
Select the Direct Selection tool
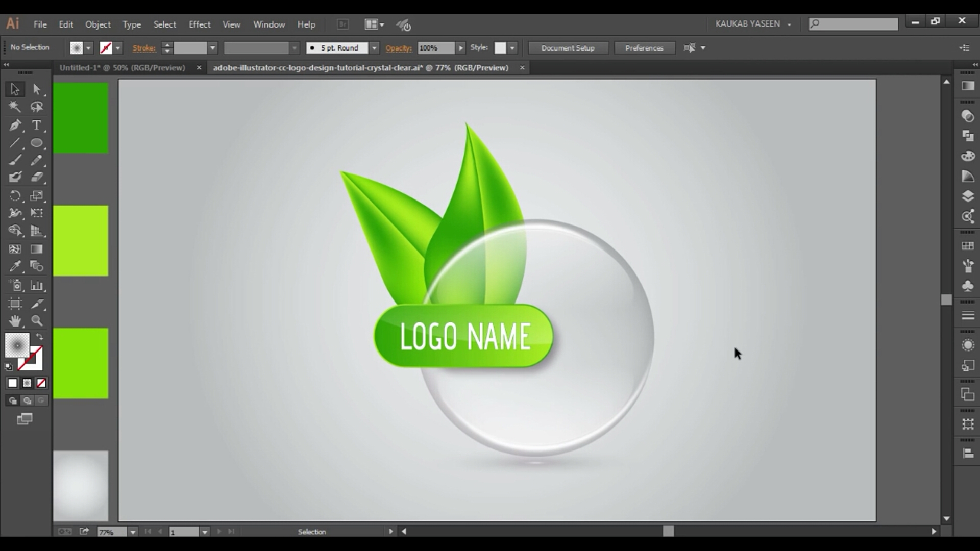(37, 89)
